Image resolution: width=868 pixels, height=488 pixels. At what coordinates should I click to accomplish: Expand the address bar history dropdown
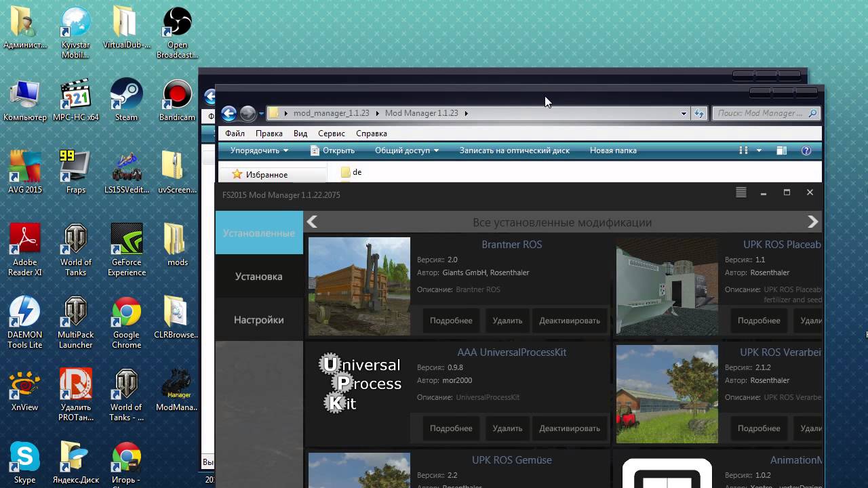[684, 113]
